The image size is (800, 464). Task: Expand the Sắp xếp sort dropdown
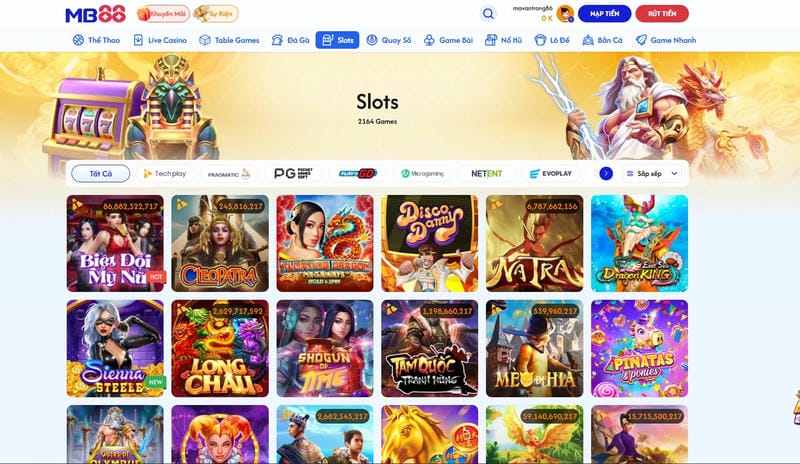point(652,174)
